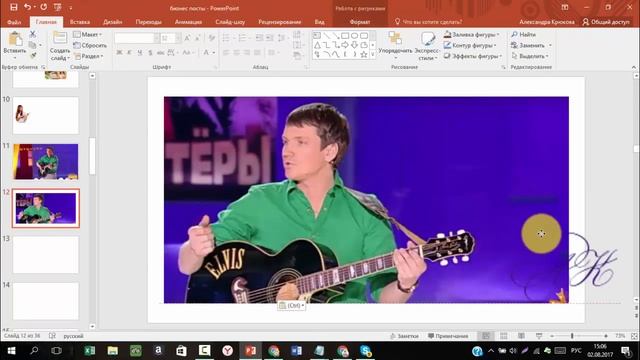Cut selection with scissors icon
Image resolution: width=640 pixels, height=360 pixels.
33,34
